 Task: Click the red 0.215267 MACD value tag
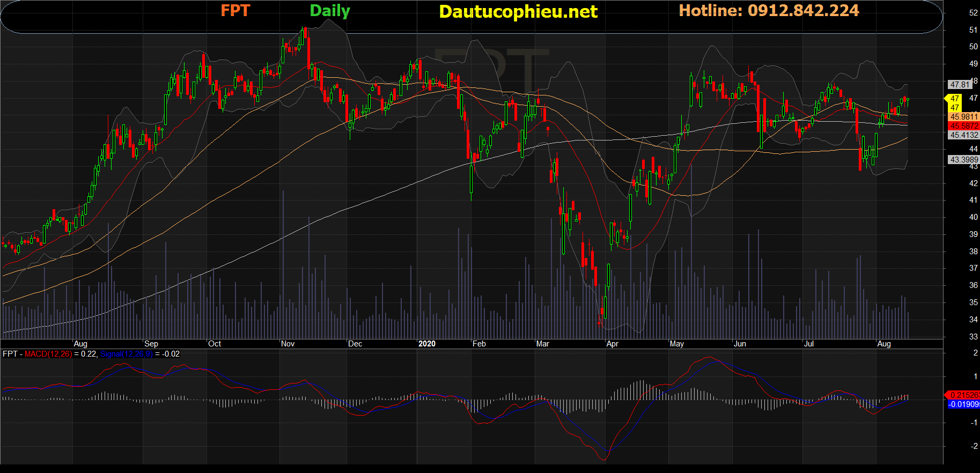coord(964,395)
